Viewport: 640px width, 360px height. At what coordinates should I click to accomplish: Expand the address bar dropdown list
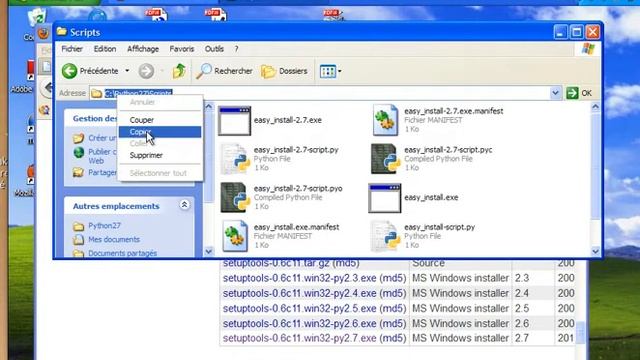555,93
